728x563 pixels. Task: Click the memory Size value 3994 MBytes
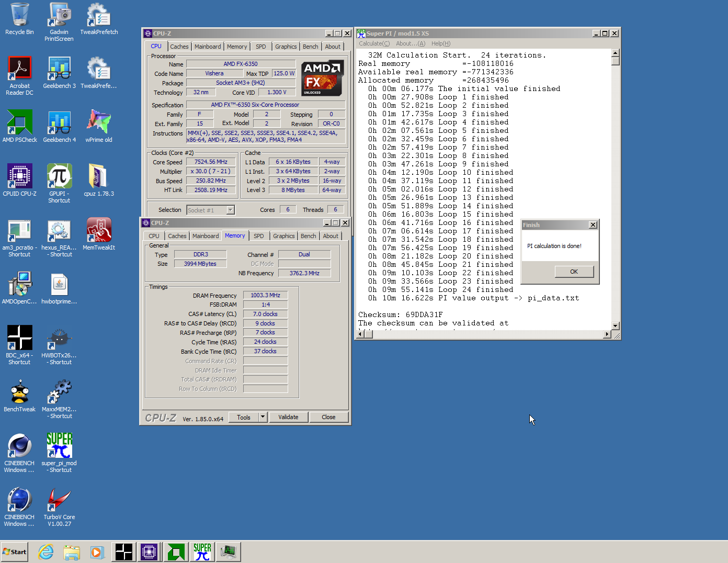tap(200, 264)
